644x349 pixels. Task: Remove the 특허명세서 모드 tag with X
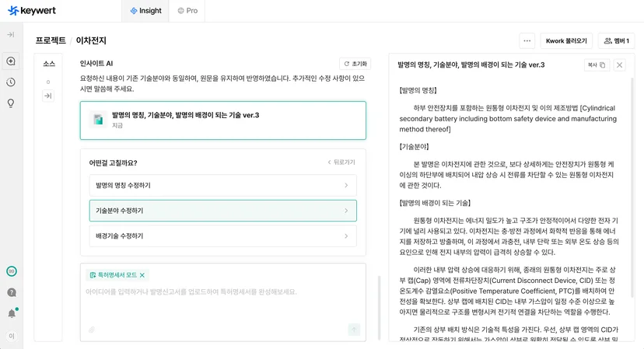pyautogui.click(x=142, y=275)
